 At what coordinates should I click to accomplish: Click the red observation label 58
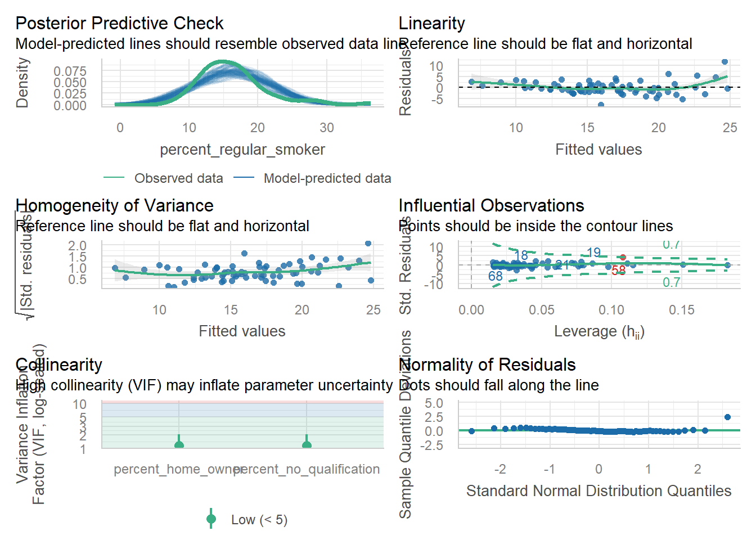619,271
